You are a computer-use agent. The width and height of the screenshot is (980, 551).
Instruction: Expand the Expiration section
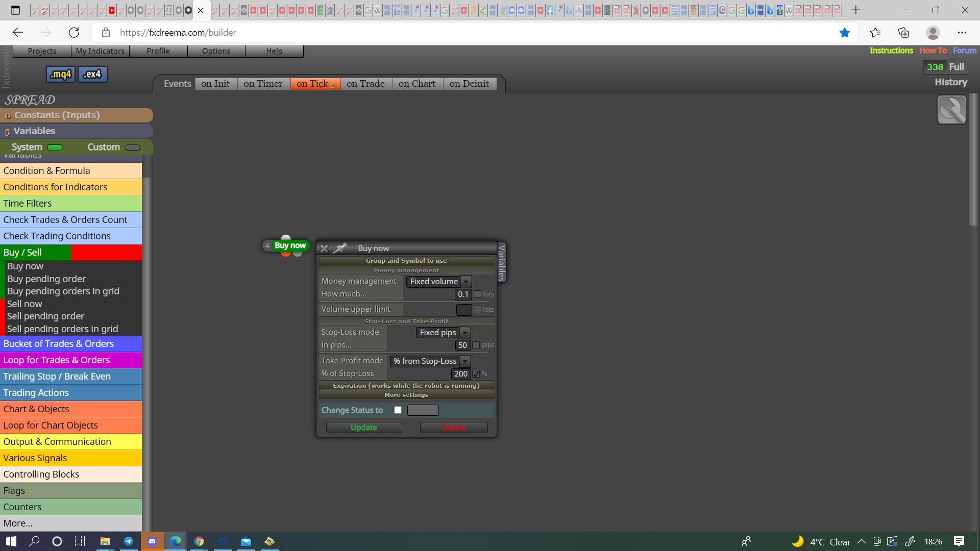(406, 386)
